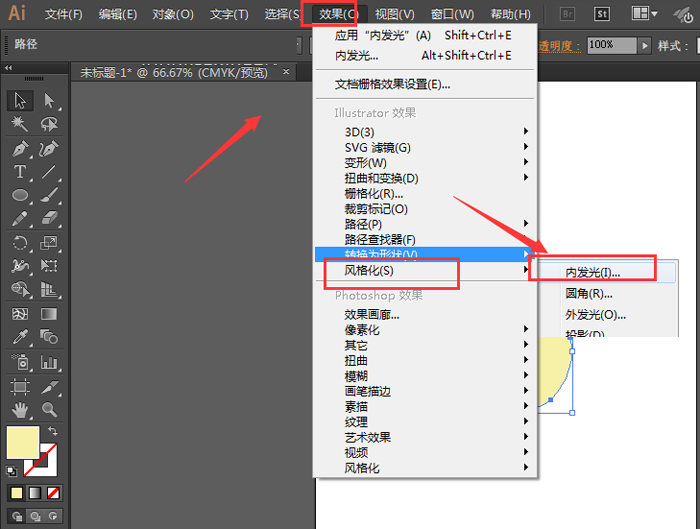Open the 对象(O) menu

[x=173, y=14]
